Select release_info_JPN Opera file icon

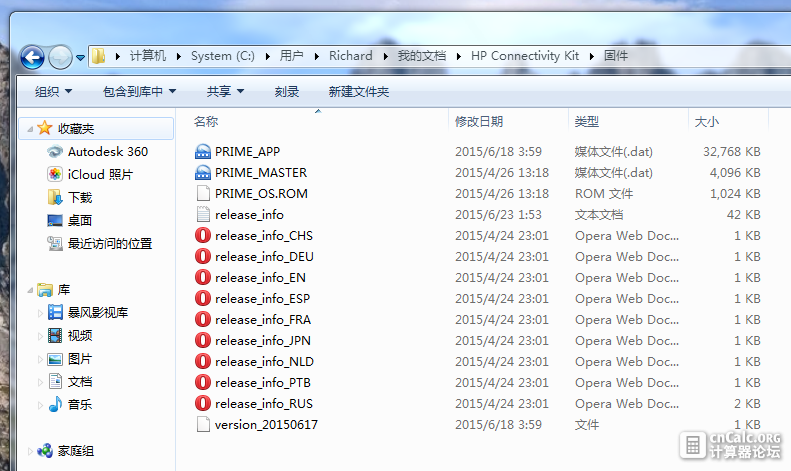coord(203,341)
